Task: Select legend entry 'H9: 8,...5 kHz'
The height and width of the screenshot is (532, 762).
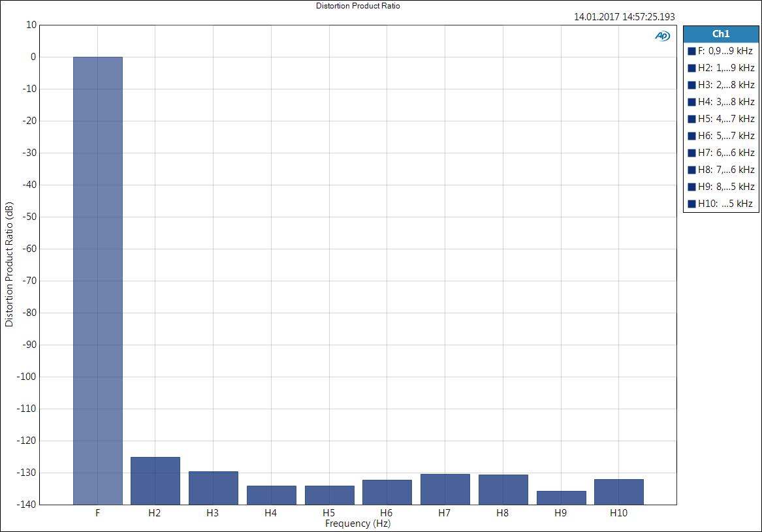Action: tap(721, 187)
